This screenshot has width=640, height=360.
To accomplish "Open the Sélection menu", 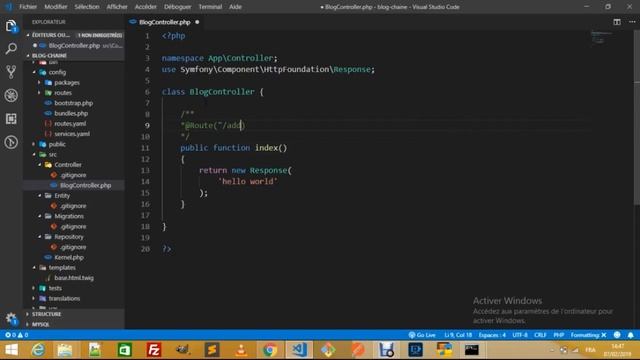I will [87, 7].
